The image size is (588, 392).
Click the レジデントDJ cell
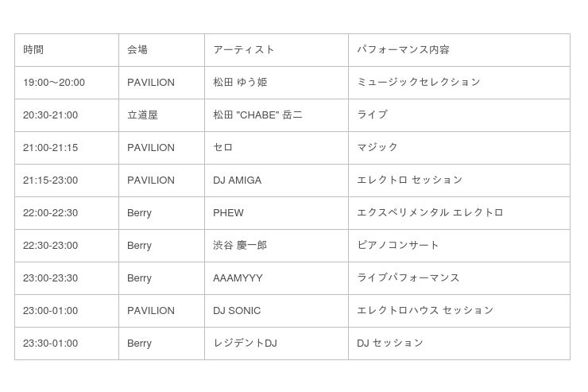245,343
